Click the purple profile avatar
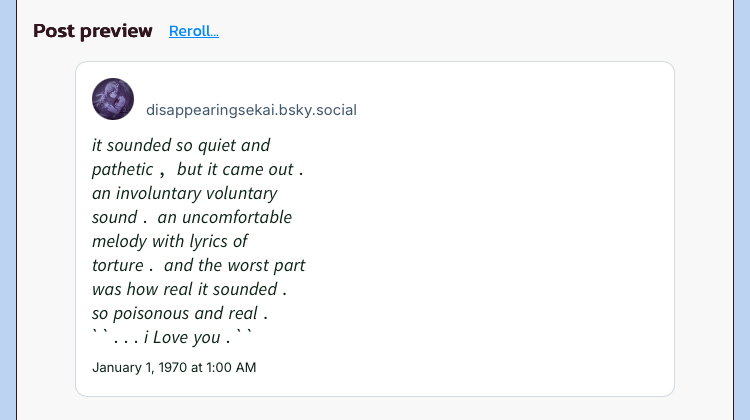This screenshot has height=420, width=750. click(x=113, y=99)
